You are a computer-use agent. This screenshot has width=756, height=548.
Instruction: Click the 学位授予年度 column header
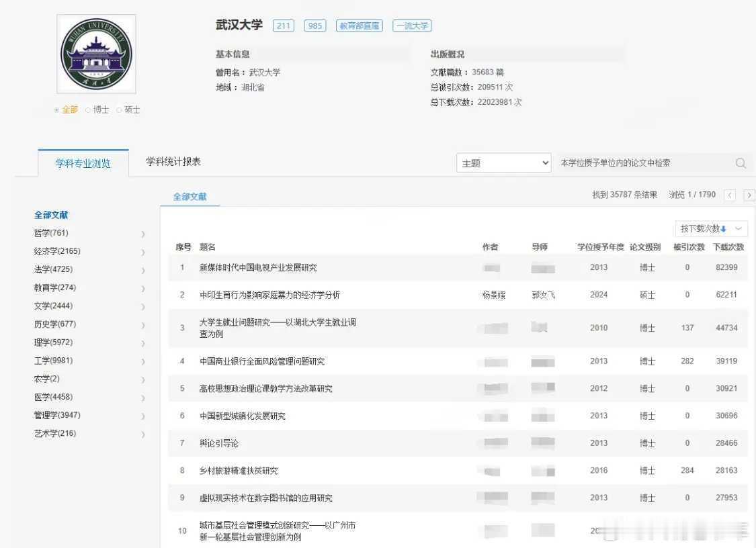tap(600, 247)
